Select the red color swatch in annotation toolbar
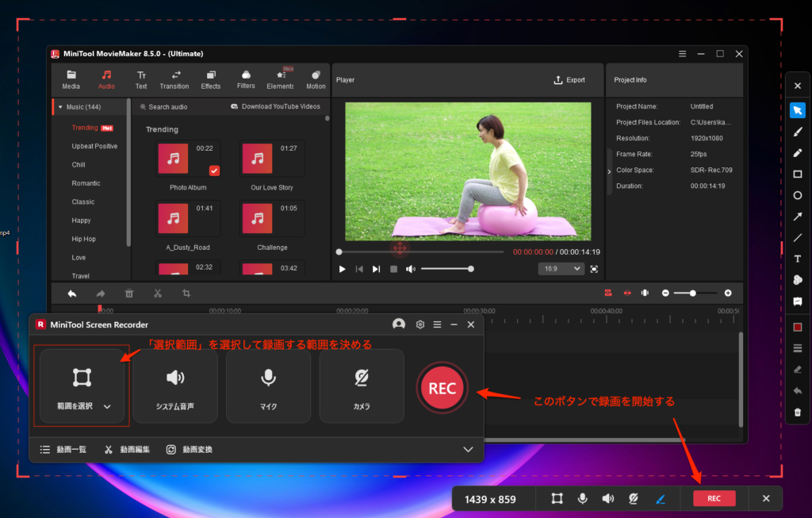The width and height of the screenshot is (812, 518). tap(798, 327)
